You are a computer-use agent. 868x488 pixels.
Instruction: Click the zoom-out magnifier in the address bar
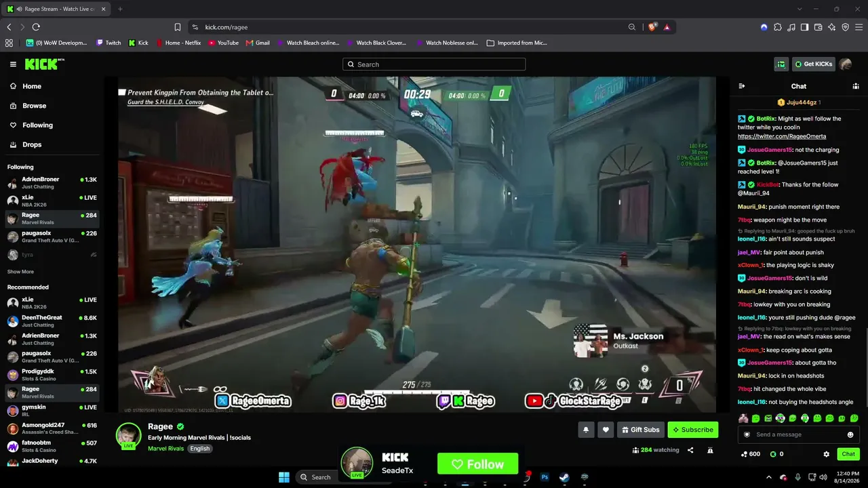[x=632, y=27]
